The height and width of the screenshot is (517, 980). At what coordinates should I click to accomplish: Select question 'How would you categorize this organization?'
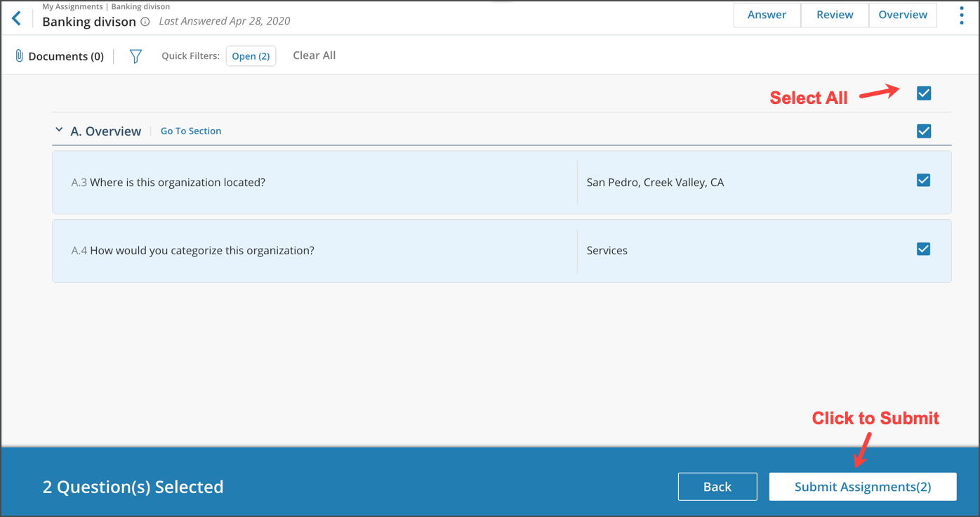click(x=202, y=251)
